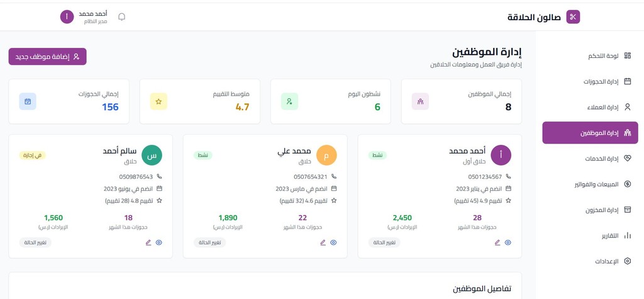This screenshot has height=299, width=644.
Task: Click the green س avatar of سالم أحمد
Action: pyautogui.click(x=152, y=155)
